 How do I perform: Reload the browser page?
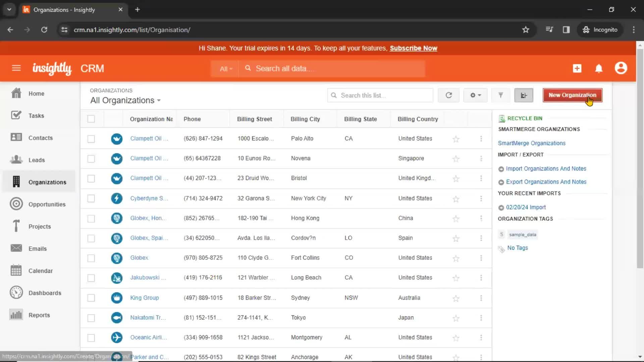pyautogui.click(x=44, y=30)
